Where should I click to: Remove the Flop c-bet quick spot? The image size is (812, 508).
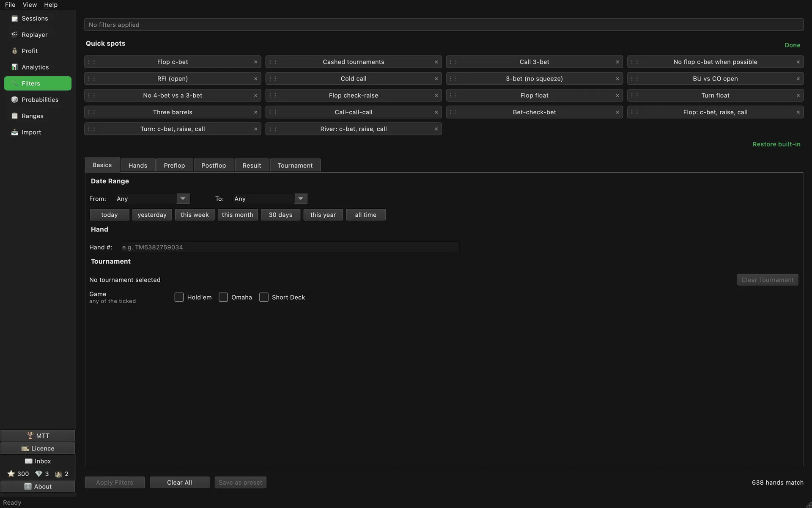pyautogui.click(x=255, y=62)
